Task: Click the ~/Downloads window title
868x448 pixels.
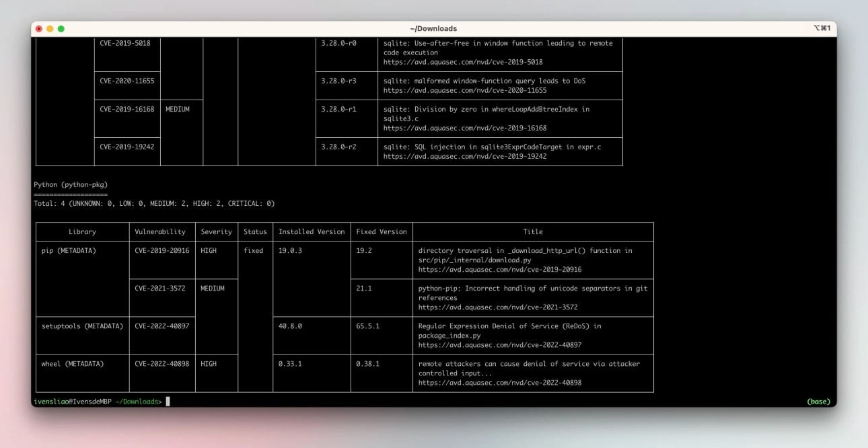Action: 434,28
